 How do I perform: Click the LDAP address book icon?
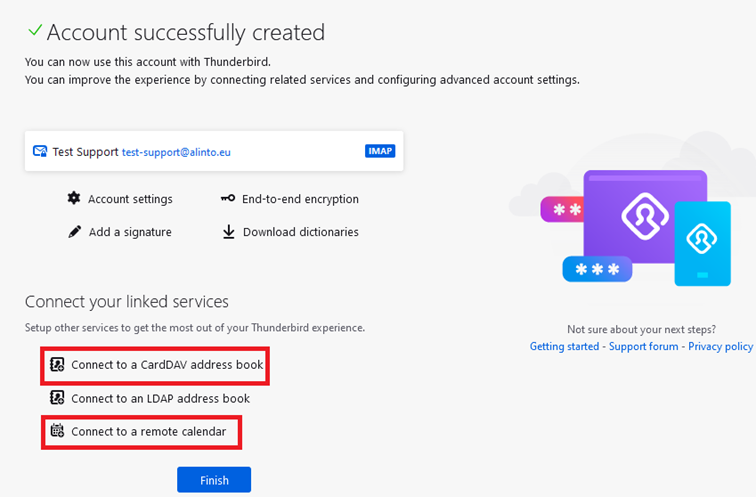pos(57,398)
